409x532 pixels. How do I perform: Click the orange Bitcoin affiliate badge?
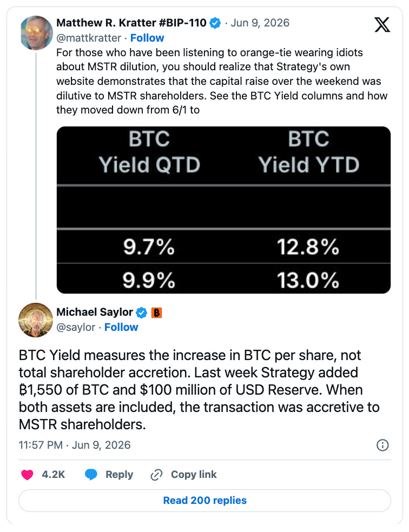coord(156,312)
